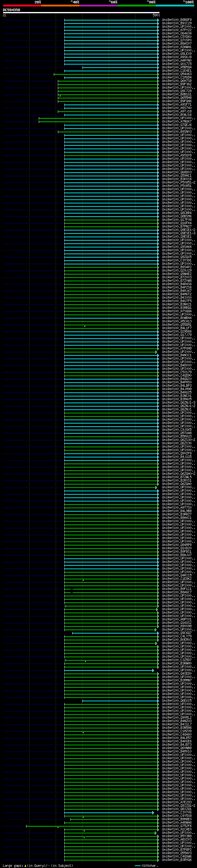Select label UniRef100_Q6ZNJ1-3

point(179,403)
